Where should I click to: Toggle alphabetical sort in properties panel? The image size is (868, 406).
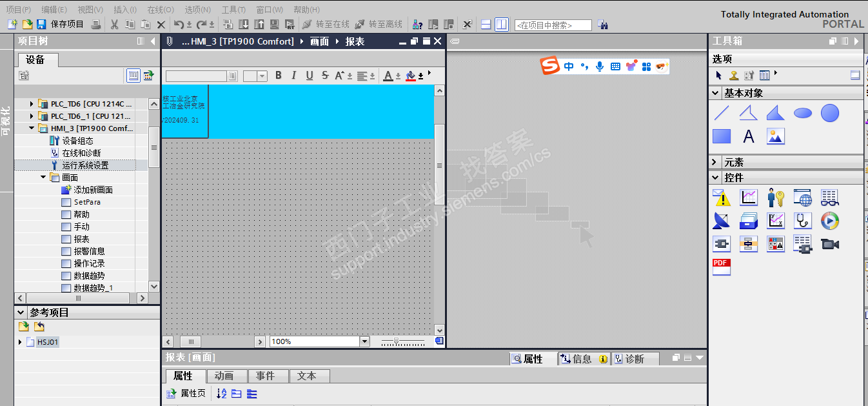[x=222, y=393]
